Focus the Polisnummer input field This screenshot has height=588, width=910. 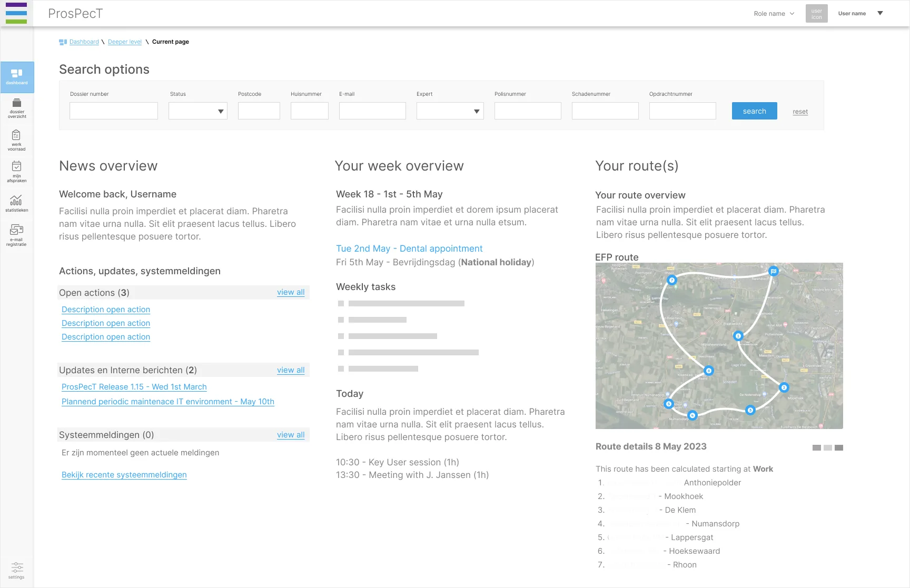(x=528, y=111)
